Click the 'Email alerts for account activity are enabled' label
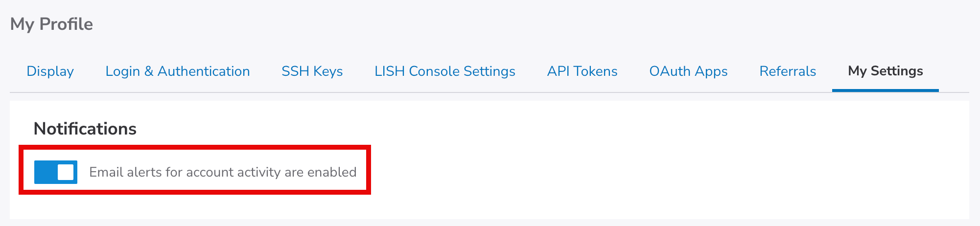This screenshot has height=226, width=980. (x=223, y=172)
